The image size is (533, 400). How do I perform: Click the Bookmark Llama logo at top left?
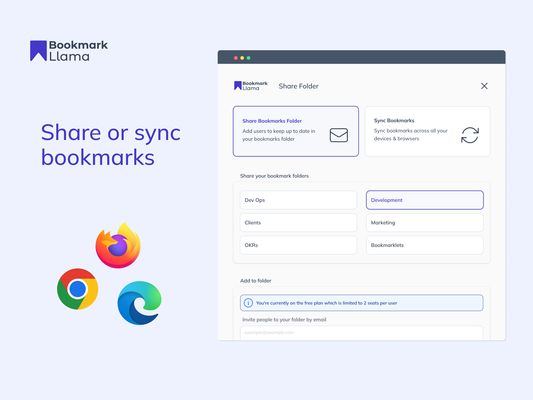tap(69, 51)
